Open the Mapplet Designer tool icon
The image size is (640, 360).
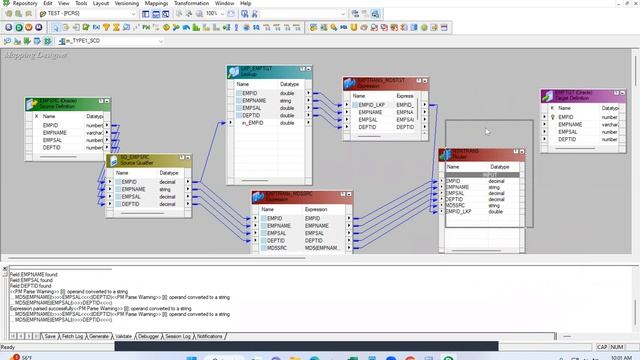pyautogui.click(x=37, y=41)
